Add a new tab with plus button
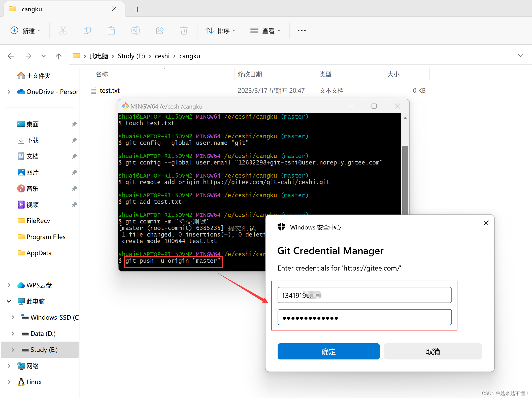This screenshot has width=532, height=398. click(137, 9)
